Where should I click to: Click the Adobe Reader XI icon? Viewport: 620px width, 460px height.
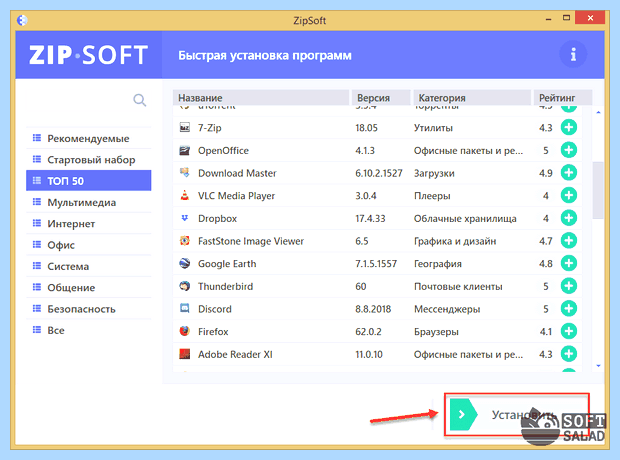185,354
